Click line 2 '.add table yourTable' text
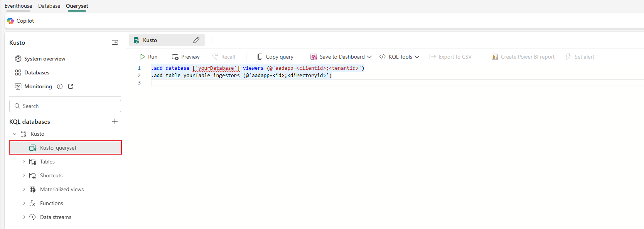Viewport: 644px width, 229px height. [x=180, y=75]
